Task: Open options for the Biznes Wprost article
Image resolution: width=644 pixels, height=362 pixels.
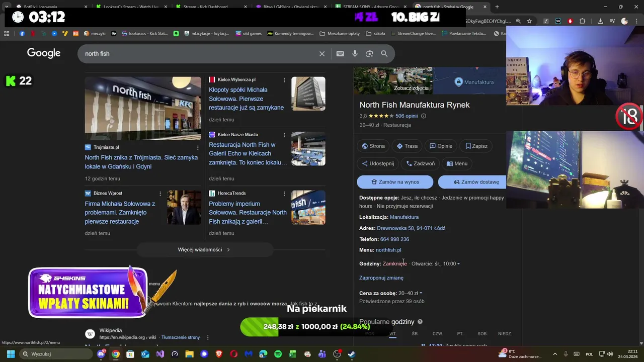Action: coord(160,194)
